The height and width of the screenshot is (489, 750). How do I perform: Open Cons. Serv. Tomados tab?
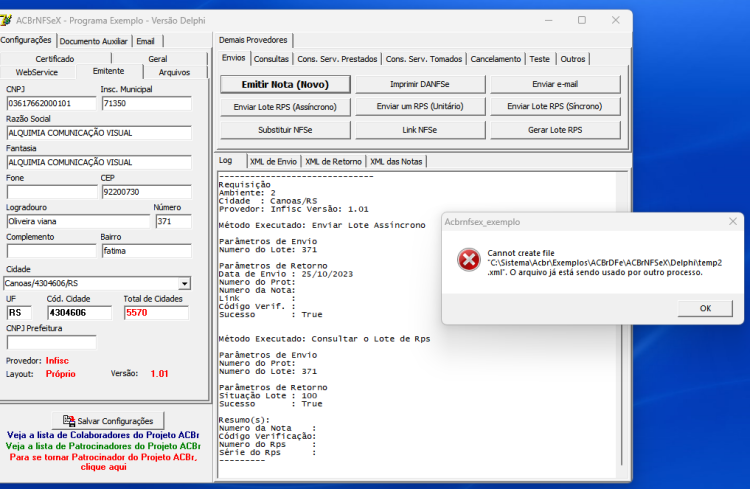click(x=424, y=59)
